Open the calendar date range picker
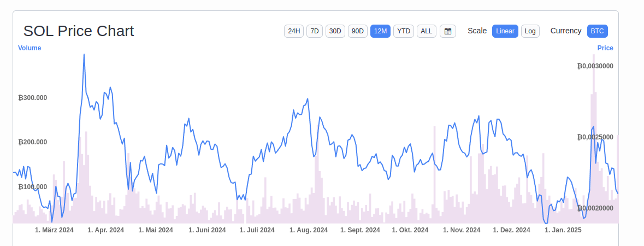 (448, 31)
